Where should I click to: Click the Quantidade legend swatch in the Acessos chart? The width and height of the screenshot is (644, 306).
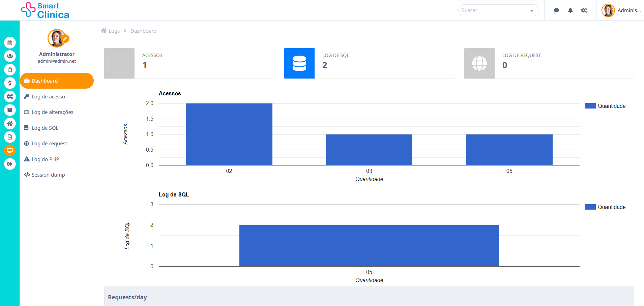coord(590,106)
